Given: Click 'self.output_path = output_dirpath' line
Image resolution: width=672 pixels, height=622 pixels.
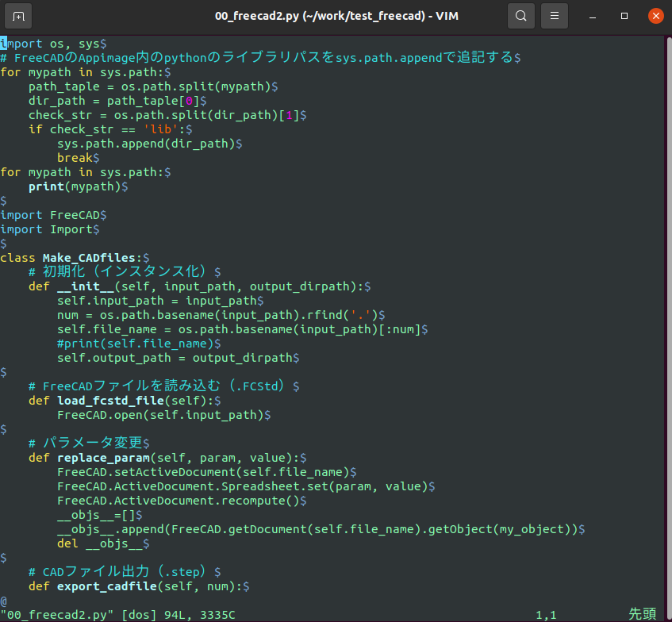Looking at the screenshot, I should (179, 358).
